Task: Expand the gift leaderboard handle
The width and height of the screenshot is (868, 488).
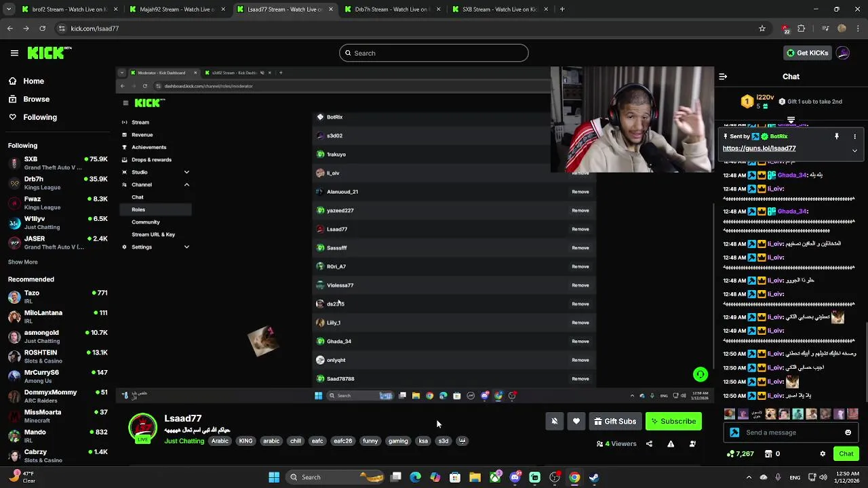Action: tap(791, 120)
